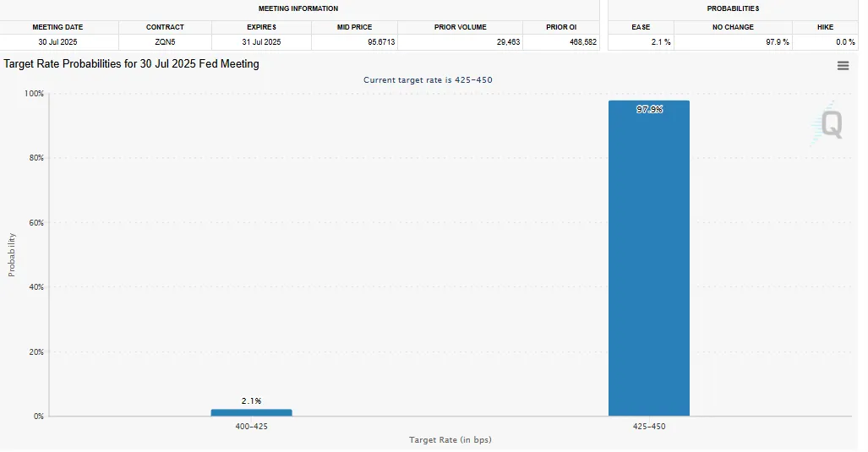Select the Meeting Date column header
This screenshot has height=452, width=868.
tap(58, 27)
